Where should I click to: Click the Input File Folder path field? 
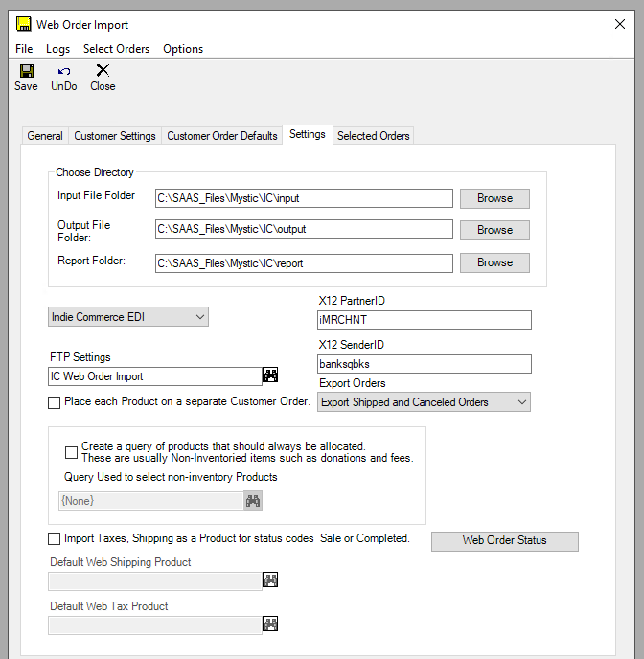coord(304,198)
